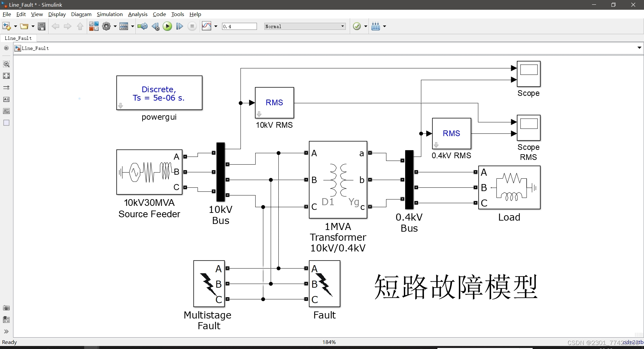Select the Fit to View icon
This screenshot has width=644, height=349.
point(6,76)
